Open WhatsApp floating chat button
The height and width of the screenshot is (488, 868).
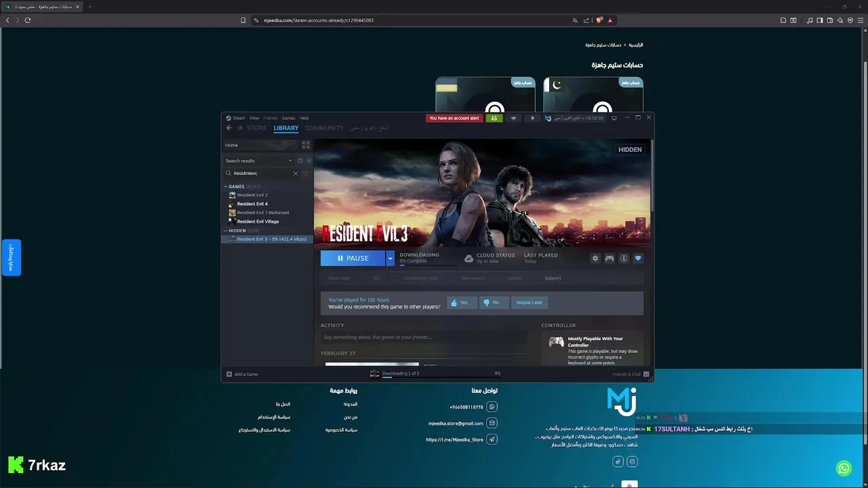(844, 468)
